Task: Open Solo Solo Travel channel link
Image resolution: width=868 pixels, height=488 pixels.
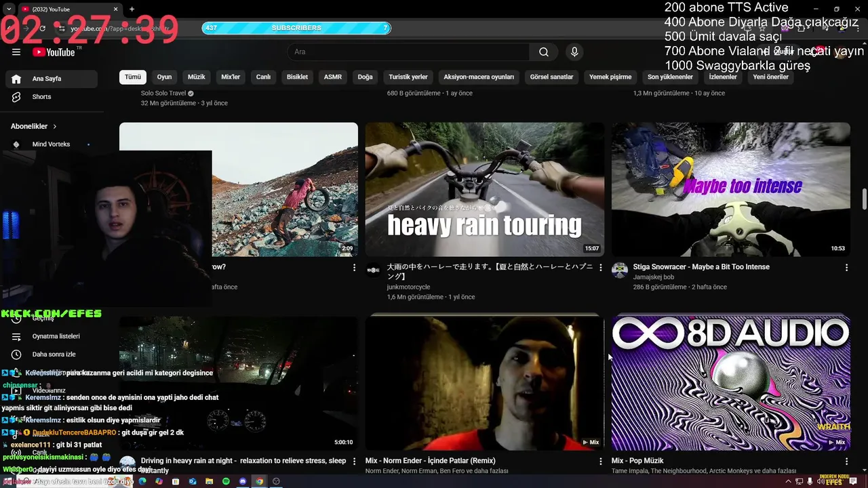Action: pyautogui.click(x=163, y=94)
